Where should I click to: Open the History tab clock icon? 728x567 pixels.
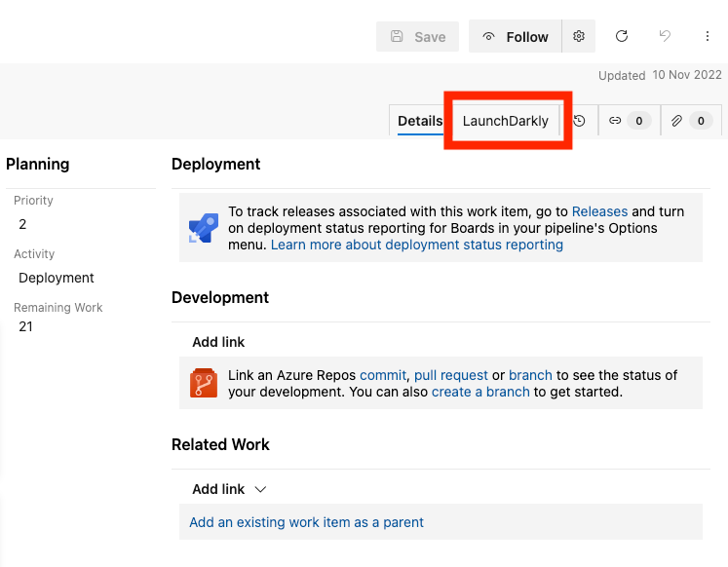pos(580,121)
